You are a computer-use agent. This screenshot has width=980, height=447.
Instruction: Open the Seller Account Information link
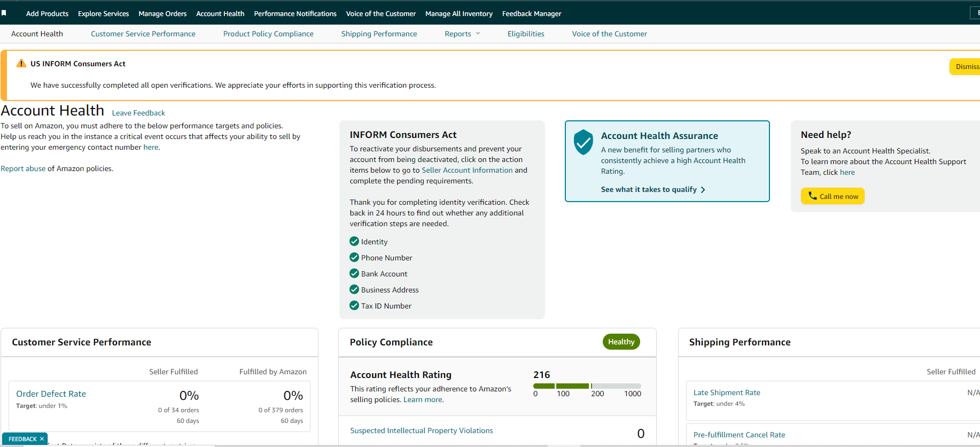[x=467, y=170]
